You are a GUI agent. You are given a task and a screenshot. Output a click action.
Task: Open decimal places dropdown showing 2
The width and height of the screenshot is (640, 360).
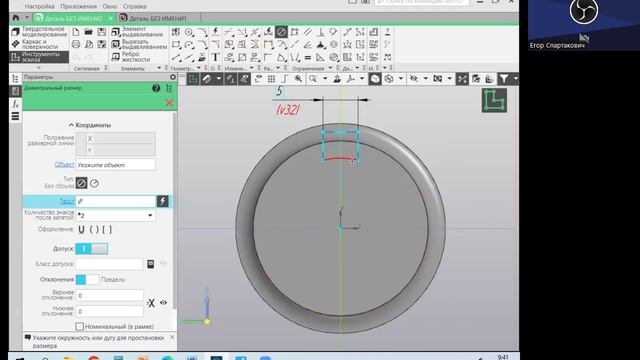(150, 216)
